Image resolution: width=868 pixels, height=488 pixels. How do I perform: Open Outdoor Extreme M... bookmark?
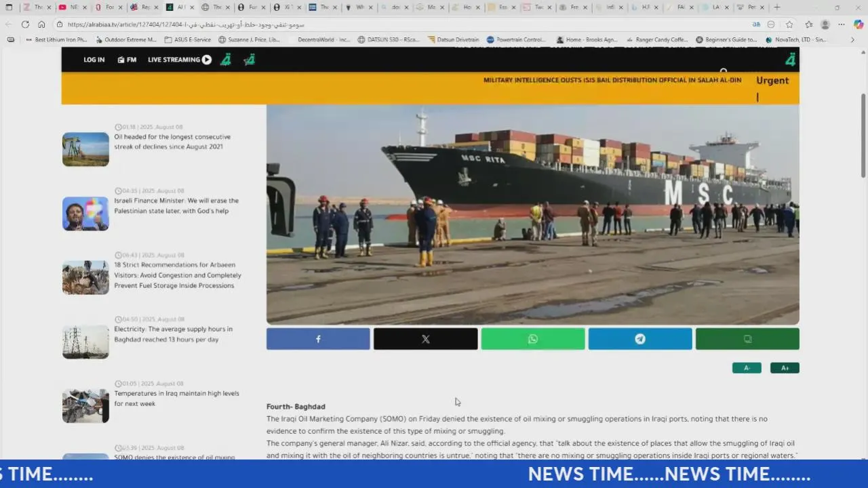[126, 39]
